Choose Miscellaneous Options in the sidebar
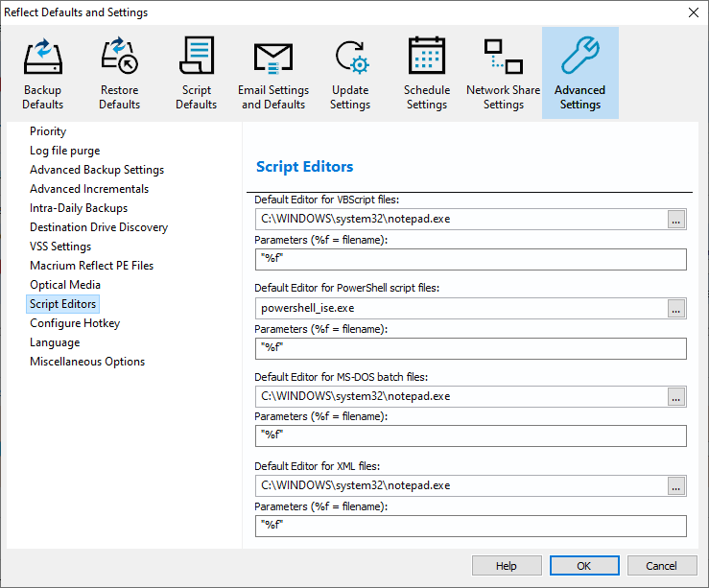This screenshot has height=588, width=709. click(x=87, y=362)
